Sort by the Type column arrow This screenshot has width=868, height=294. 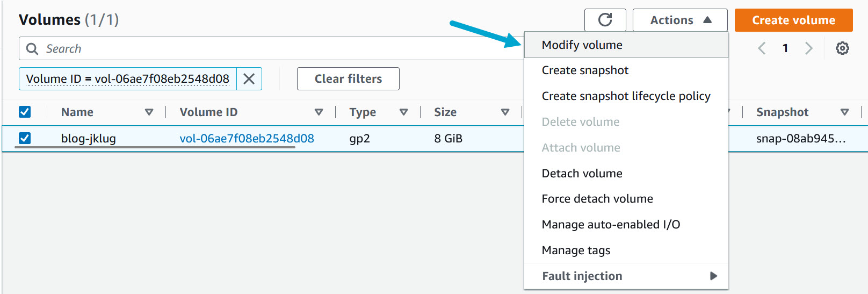click(x=403, y=112)
